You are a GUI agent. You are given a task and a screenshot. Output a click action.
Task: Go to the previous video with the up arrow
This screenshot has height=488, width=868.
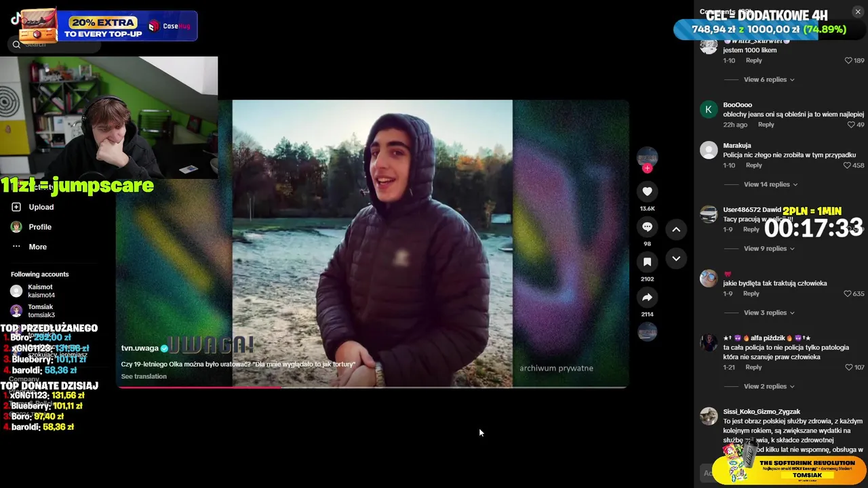click(x=676, y=230)
